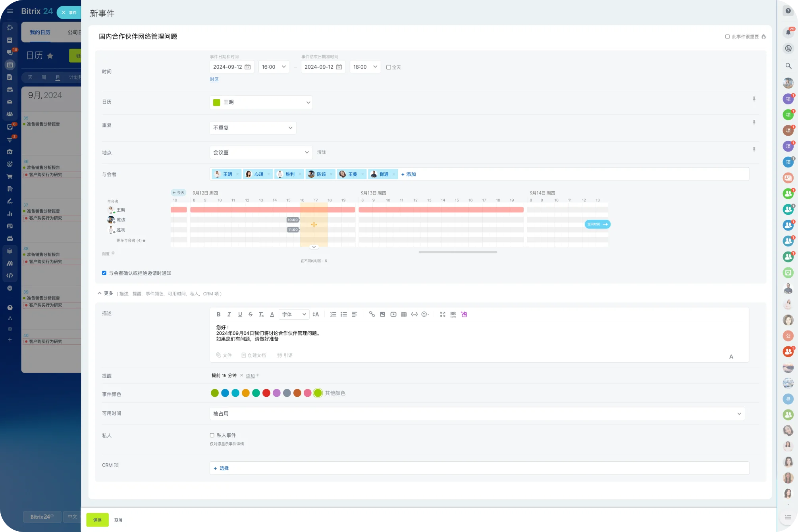
Task: Open the search icon in the right panel
Action: (x=788, y=66)
